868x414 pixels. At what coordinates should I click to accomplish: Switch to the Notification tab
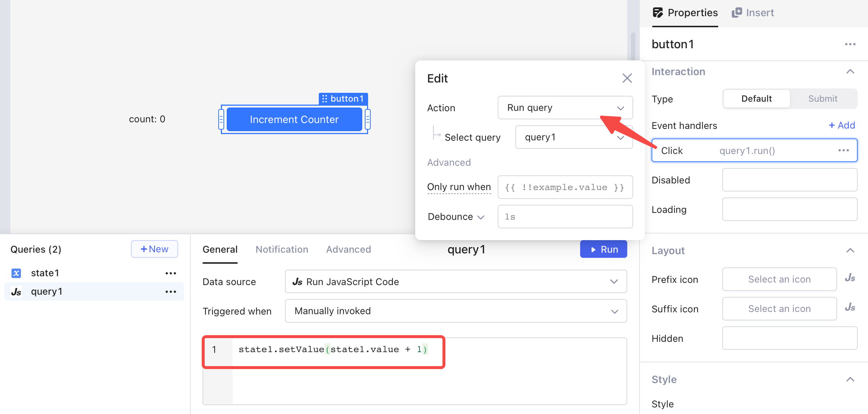pos(282,249)
